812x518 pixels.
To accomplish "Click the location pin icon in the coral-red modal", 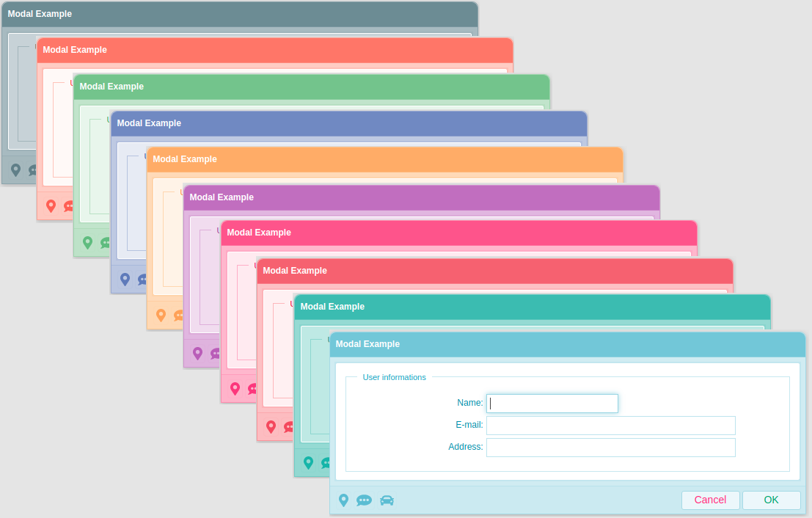I will (x=271, y=427).
